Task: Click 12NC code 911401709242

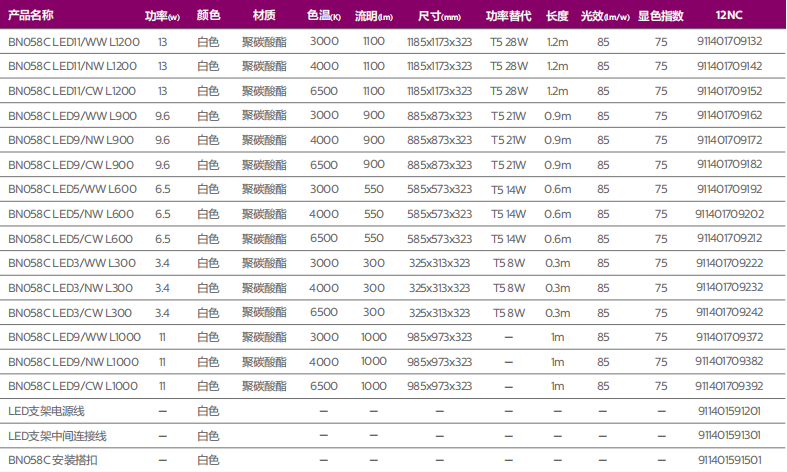Action: coord(729,312)
